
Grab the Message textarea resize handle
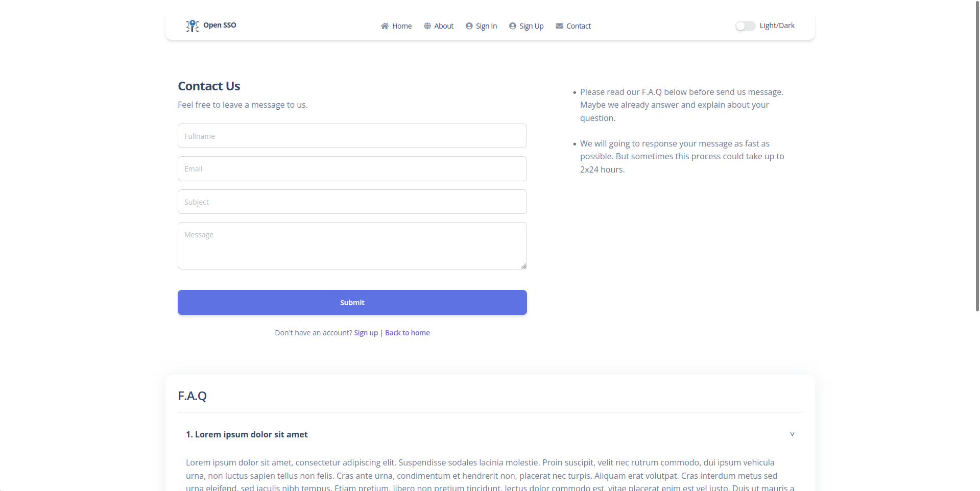523,266
